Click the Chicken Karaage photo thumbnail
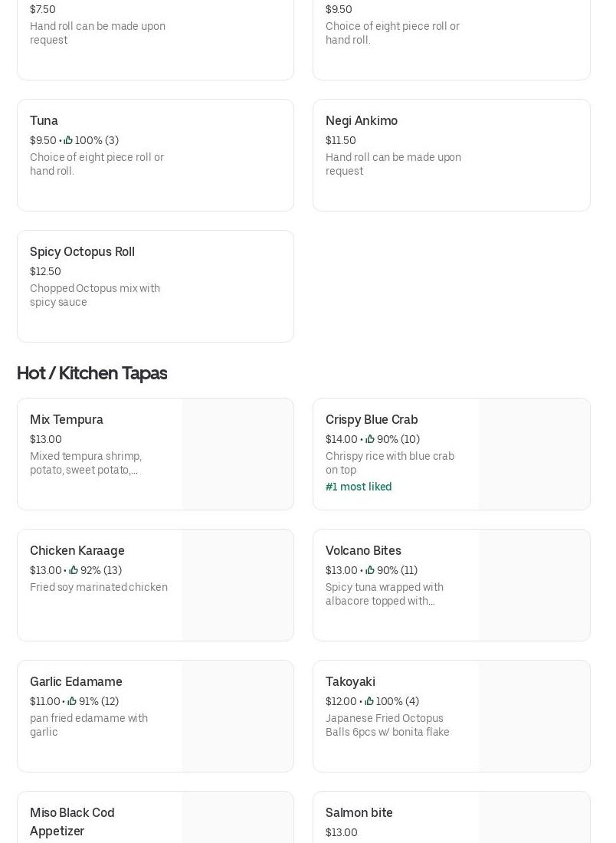Image resolution: width=616 pixels, height=843 pixels. pyautogui.click(x=238, y=585)
